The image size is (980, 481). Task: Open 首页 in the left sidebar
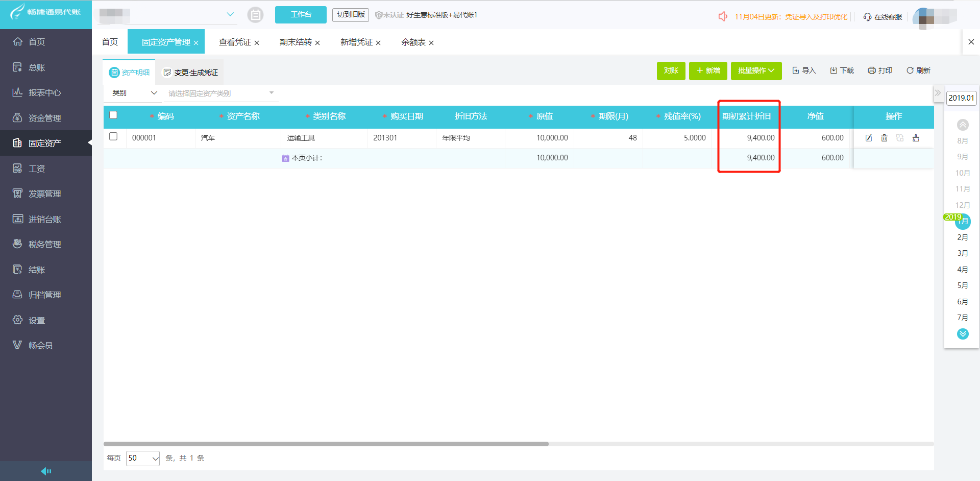(x=45, y=42)
